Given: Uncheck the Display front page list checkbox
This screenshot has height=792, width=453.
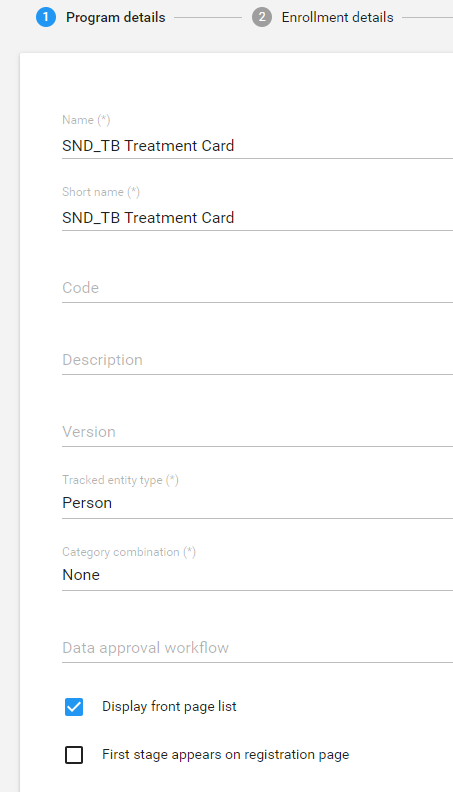Looking at the screenshot, I should [x=74, y=707].
